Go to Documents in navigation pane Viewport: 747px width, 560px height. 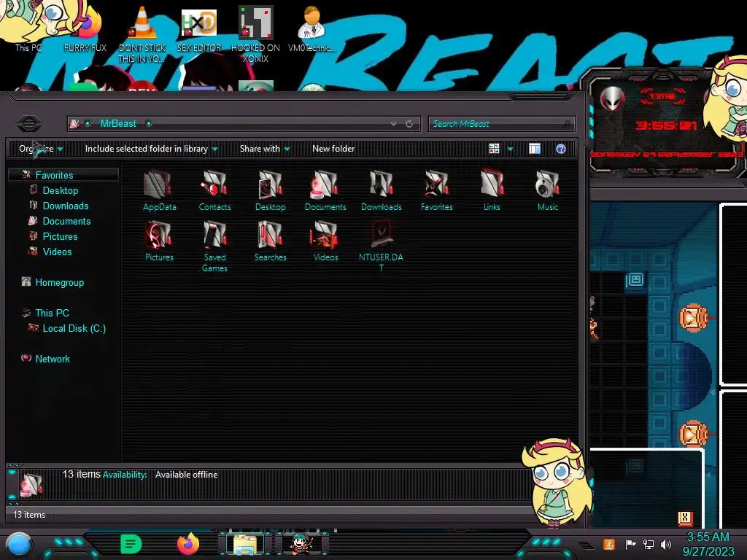(66, 221)
